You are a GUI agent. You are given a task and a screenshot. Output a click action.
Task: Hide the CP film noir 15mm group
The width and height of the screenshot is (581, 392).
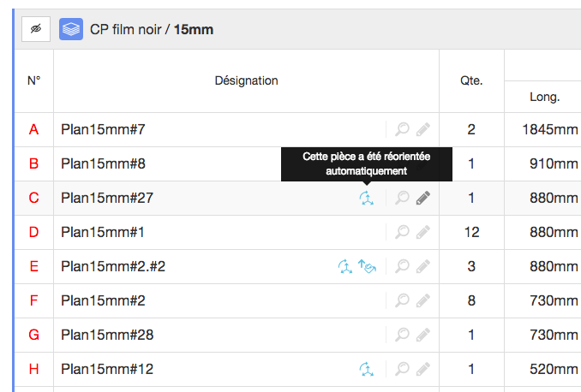click(x=36, y=29)
